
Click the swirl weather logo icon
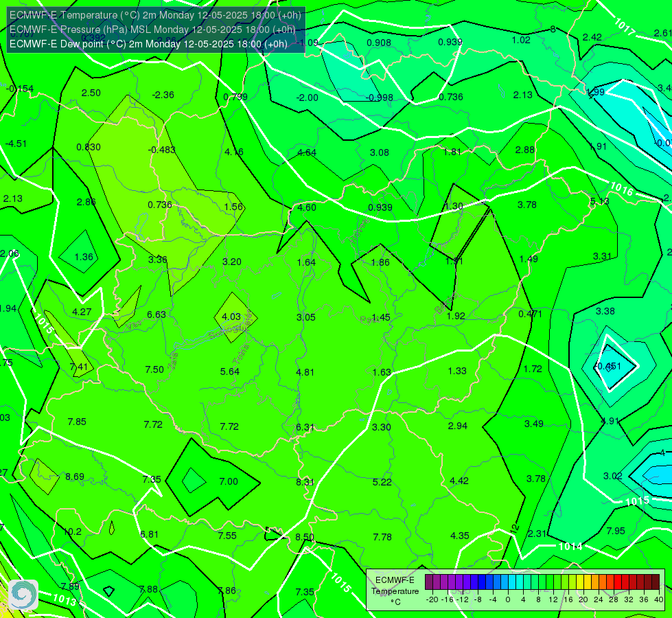[x=23, y=594]
